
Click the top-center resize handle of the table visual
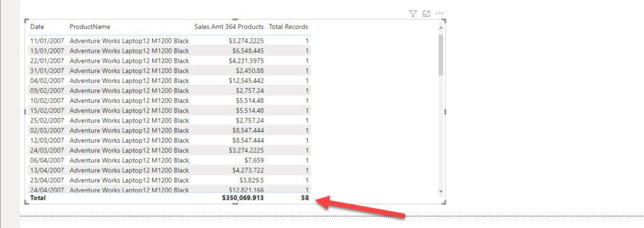point(235,19)
